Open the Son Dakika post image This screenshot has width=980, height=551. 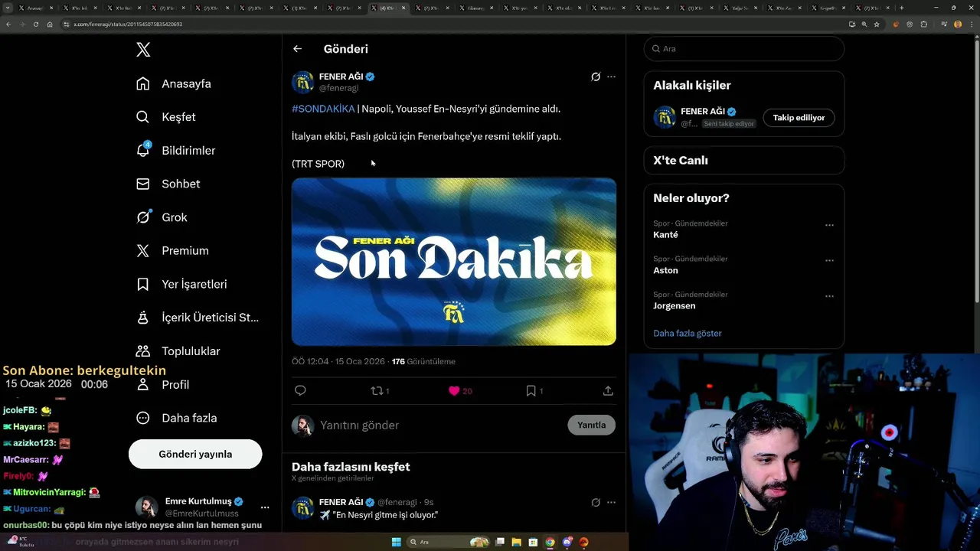pos(454,262)
